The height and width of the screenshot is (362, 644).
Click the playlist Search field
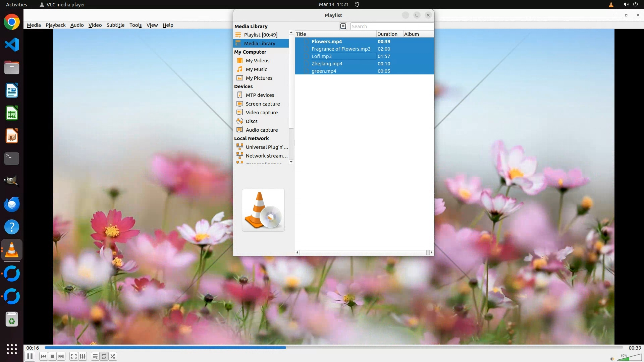point(391,26)
